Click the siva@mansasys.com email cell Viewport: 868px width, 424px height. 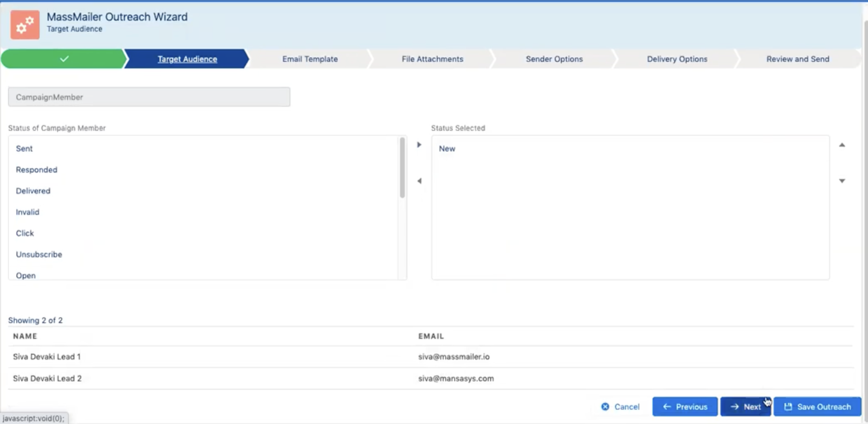click(x=456, y=379)
